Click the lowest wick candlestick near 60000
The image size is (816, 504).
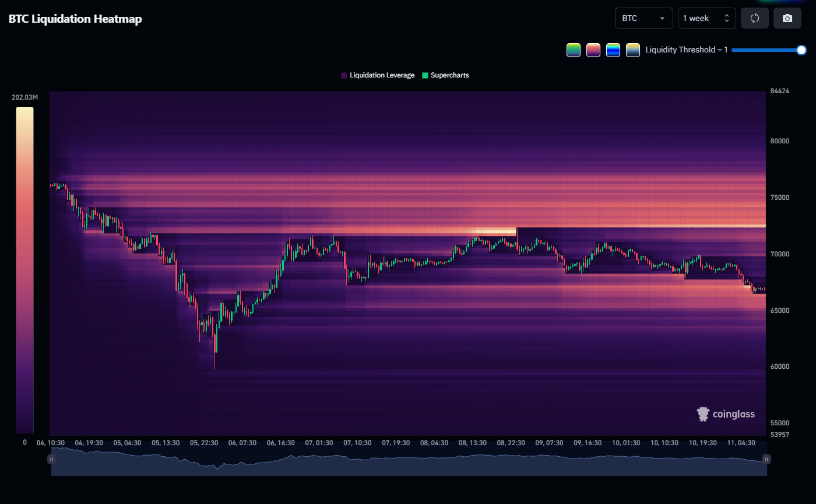pyautogui.click(x=214, y=361)
